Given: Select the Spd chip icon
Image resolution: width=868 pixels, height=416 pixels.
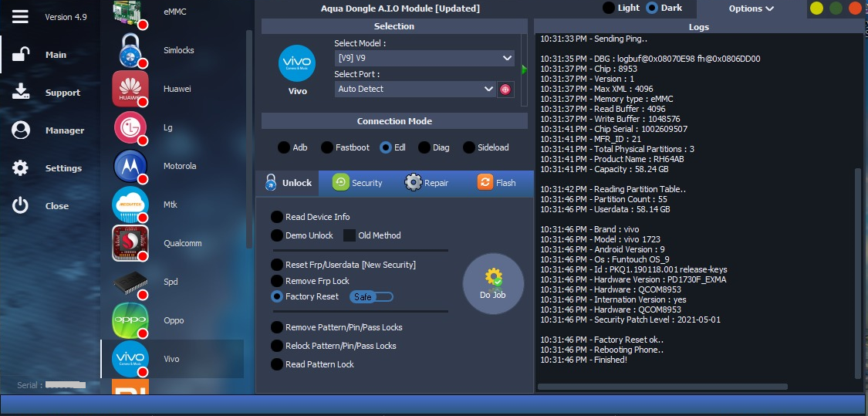Looking at the screenshot, I should 130,282.
